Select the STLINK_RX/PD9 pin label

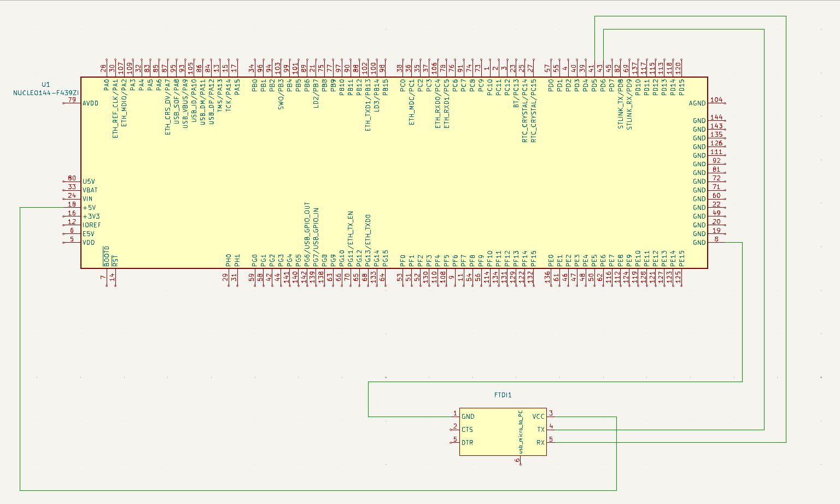coord(629,104)
